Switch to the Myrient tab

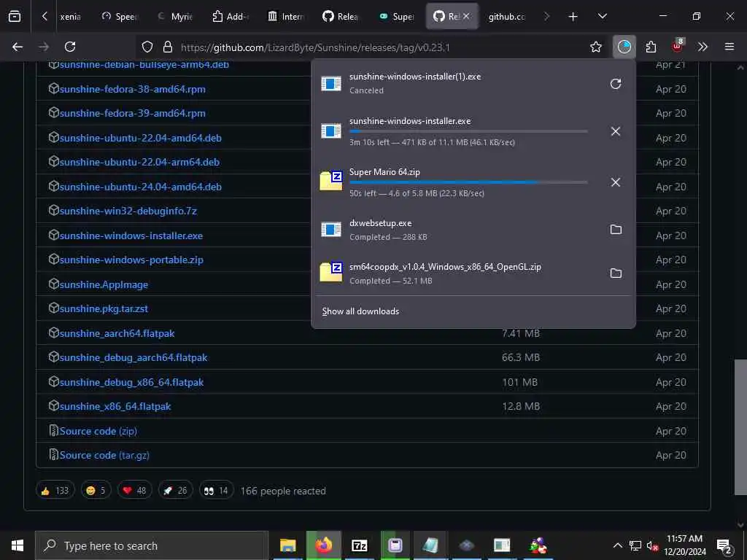[x=175, y=17]
